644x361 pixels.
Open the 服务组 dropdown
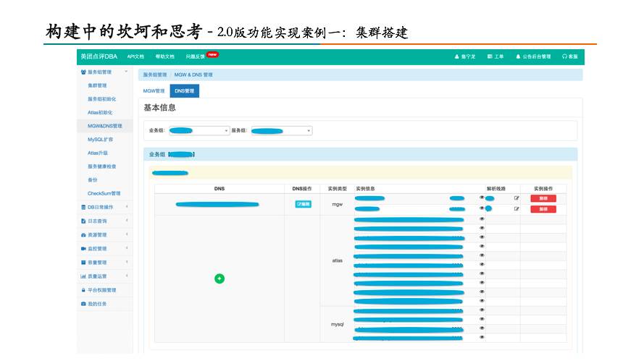(281, 131)
